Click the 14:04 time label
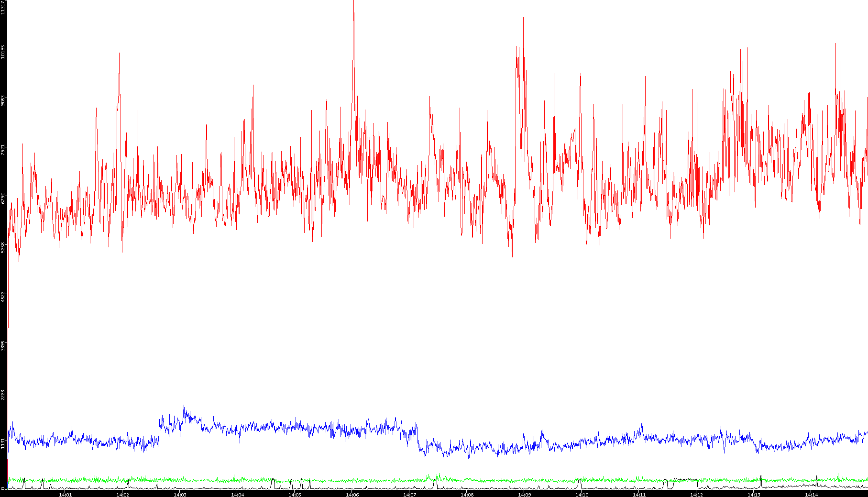 [x=237, y=495]
